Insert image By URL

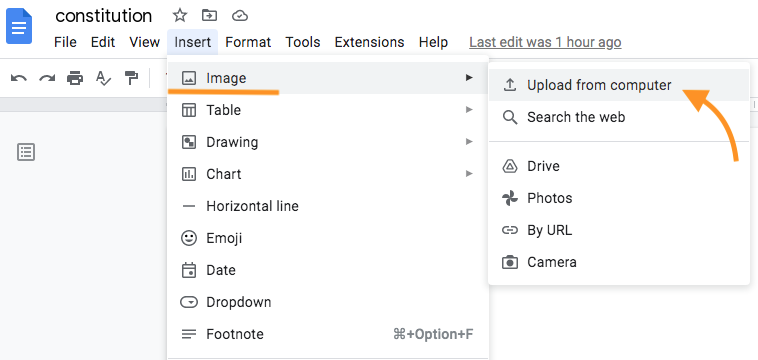point(619,230)
